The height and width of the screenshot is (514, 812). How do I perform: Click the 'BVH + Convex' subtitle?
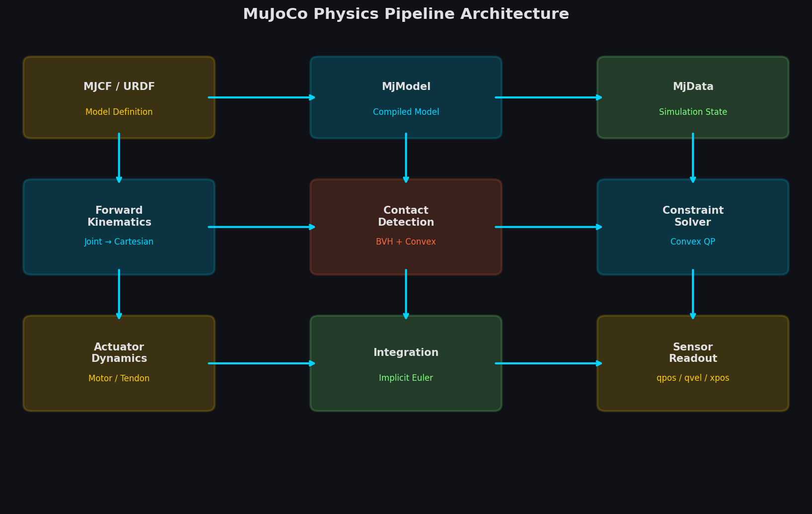406,242
